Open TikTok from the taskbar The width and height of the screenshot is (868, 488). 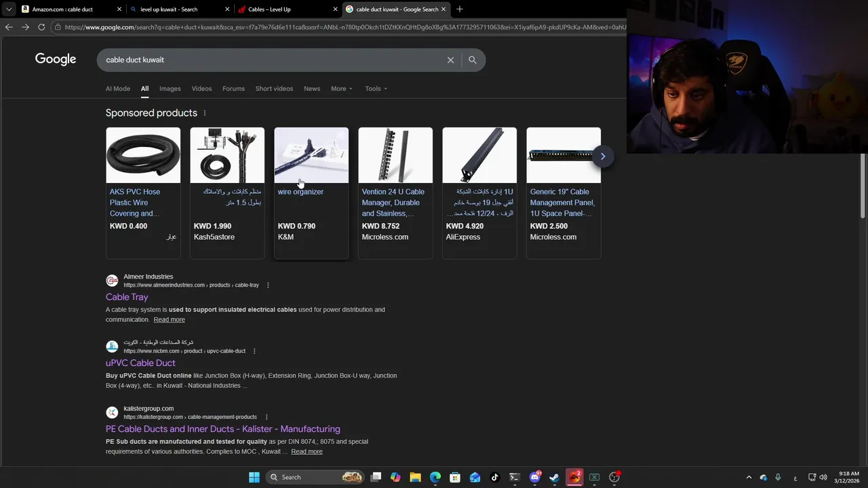coord(494,477)
